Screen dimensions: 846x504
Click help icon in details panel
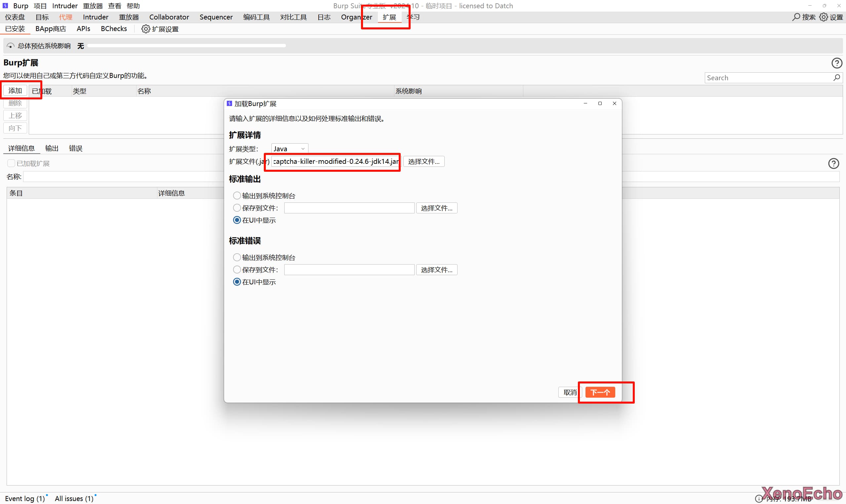[833, 164]
